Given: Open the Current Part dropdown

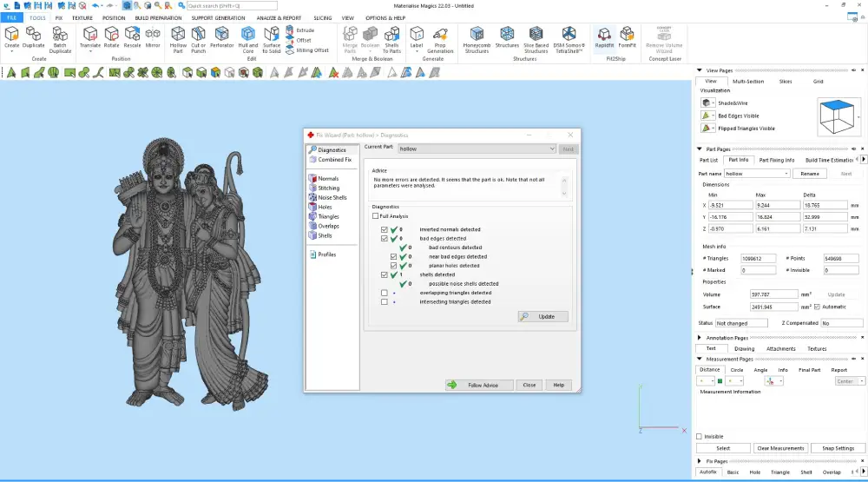Looking at the screenshot, I should point(476,149).
